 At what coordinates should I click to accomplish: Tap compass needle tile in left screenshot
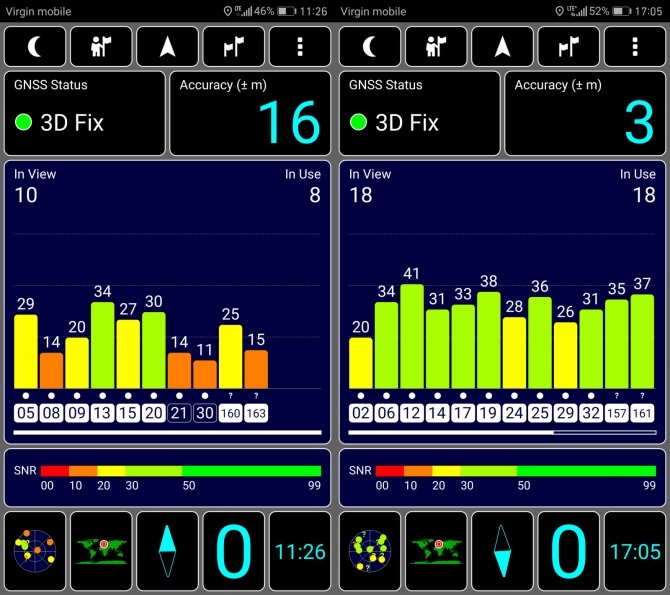(x=168, y=551)
